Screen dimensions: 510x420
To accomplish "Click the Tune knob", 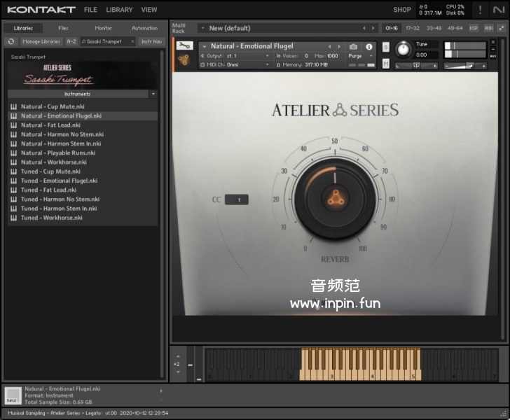I will tap(403, 50).
